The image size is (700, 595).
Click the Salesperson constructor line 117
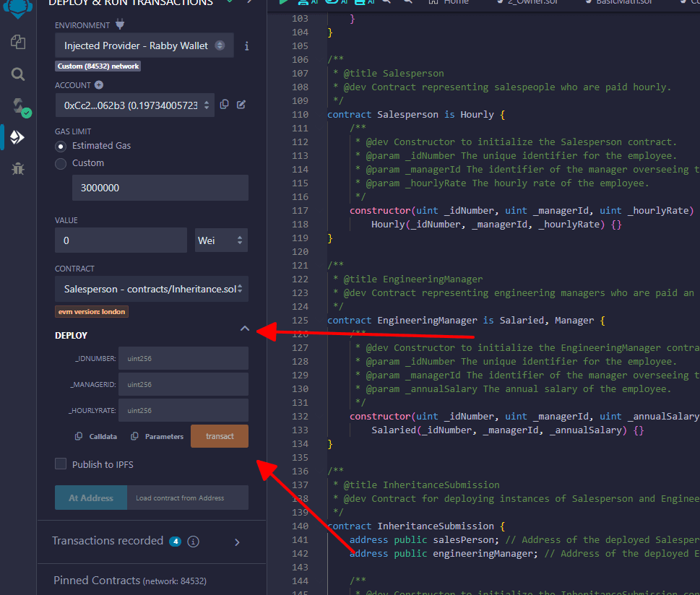[522, 211]
